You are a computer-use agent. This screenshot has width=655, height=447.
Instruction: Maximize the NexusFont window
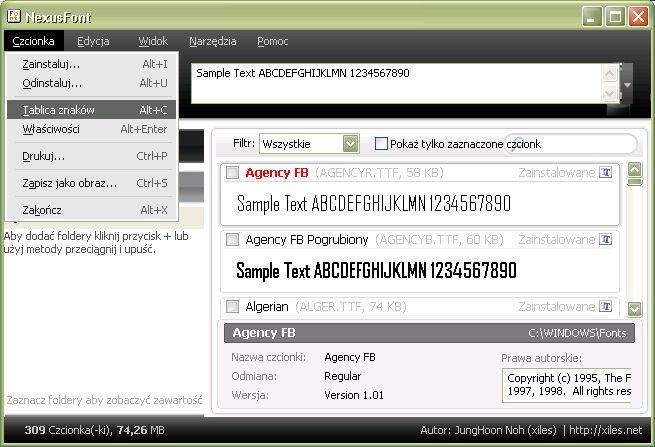[615, 16]
